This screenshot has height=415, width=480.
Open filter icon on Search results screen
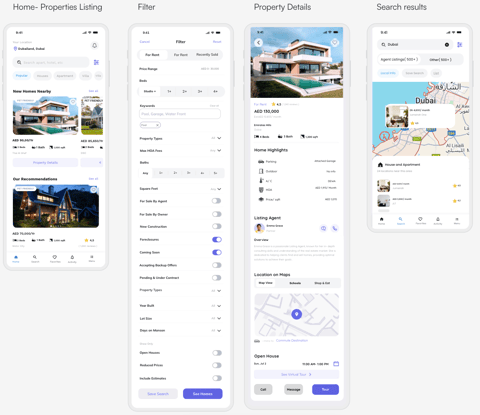point(460,45)
